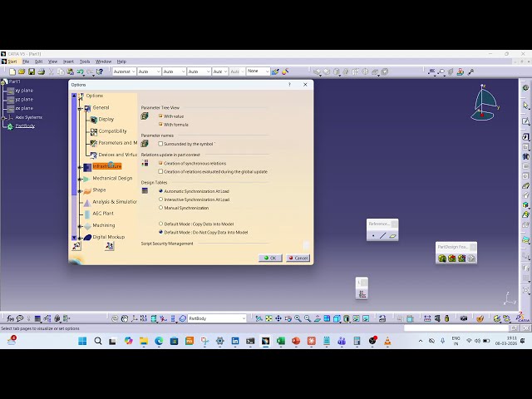The height and width of the screenshot is (399, 532).
Task: Expand the Shape node in options tree
Action: (x=81, y=191)
